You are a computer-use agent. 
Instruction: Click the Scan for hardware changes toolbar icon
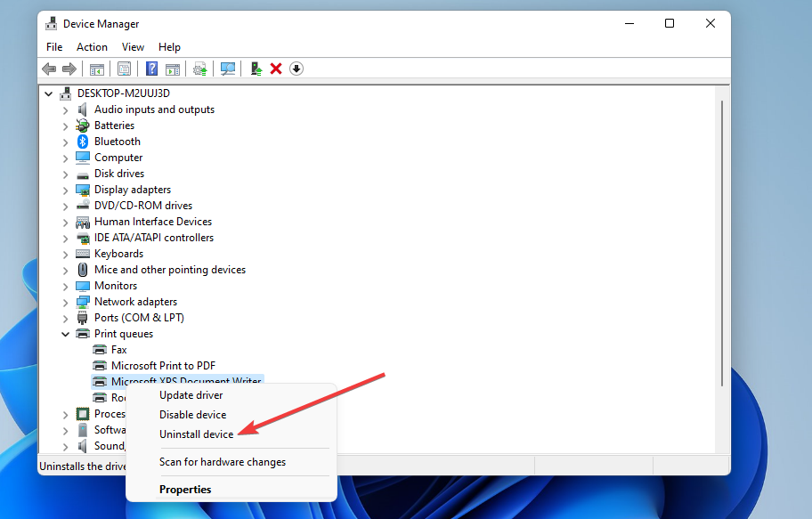pos(227,69)
